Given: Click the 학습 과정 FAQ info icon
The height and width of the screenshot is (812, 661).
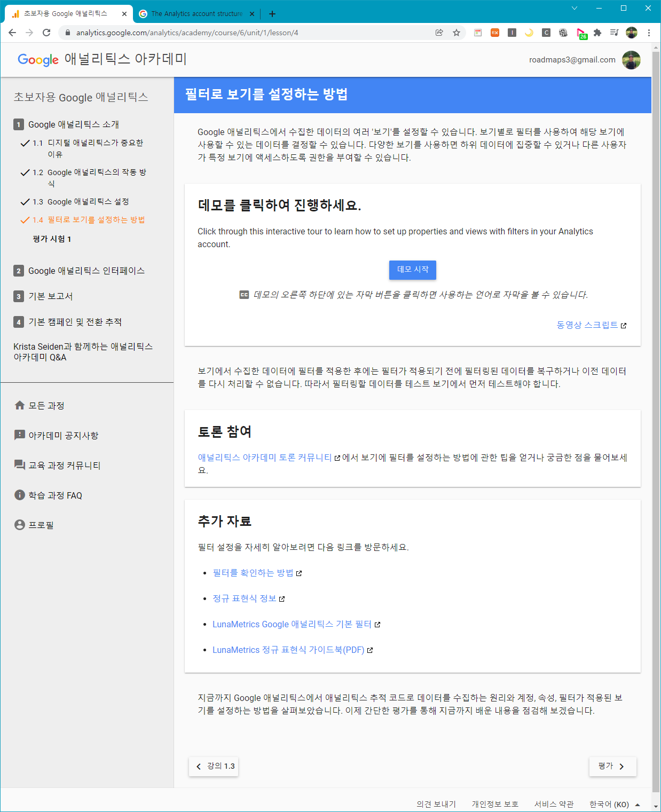Looking at the screenshot, I should [20, 495].
